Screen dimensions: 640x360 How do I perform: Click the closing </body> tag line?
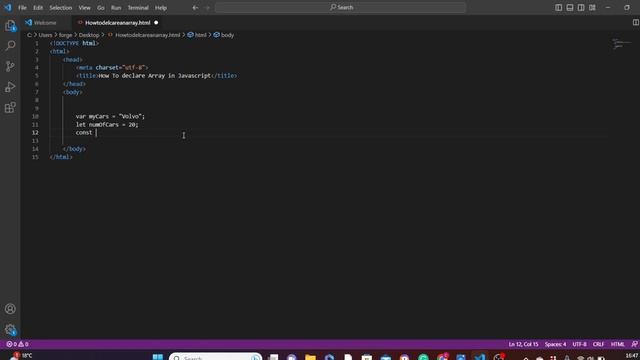click(x=74, y=149)
